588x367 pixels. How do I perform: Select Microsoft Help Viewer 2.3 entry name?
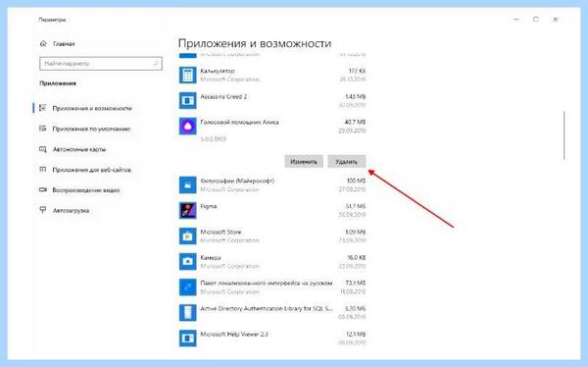(x=234, y=334)
